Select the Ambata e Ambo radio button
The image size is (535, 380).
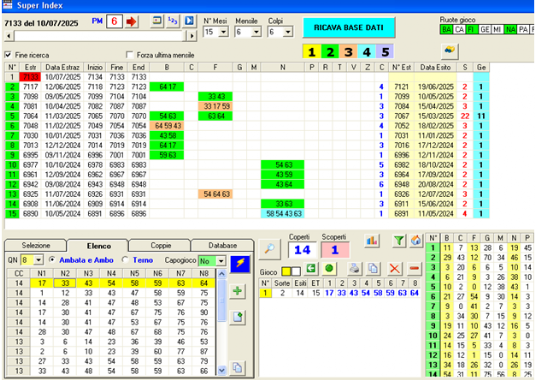pos(52,260)
